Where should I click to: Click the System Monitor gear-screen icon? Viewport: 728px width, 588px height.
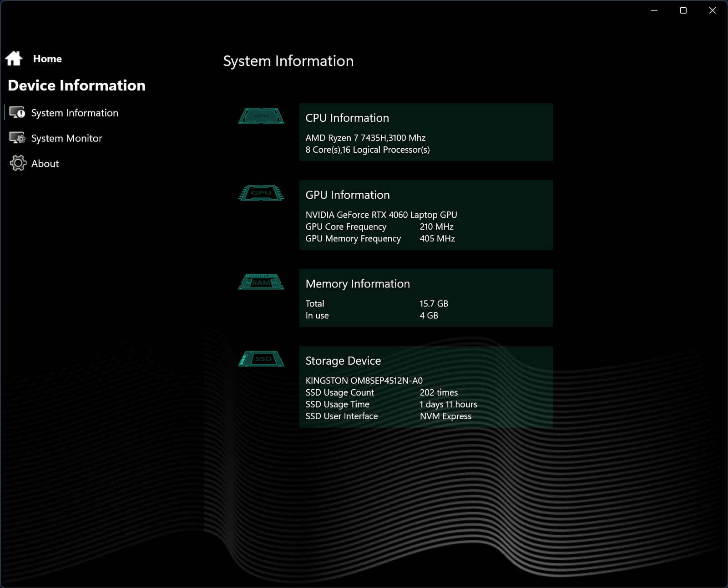point(17,138)
